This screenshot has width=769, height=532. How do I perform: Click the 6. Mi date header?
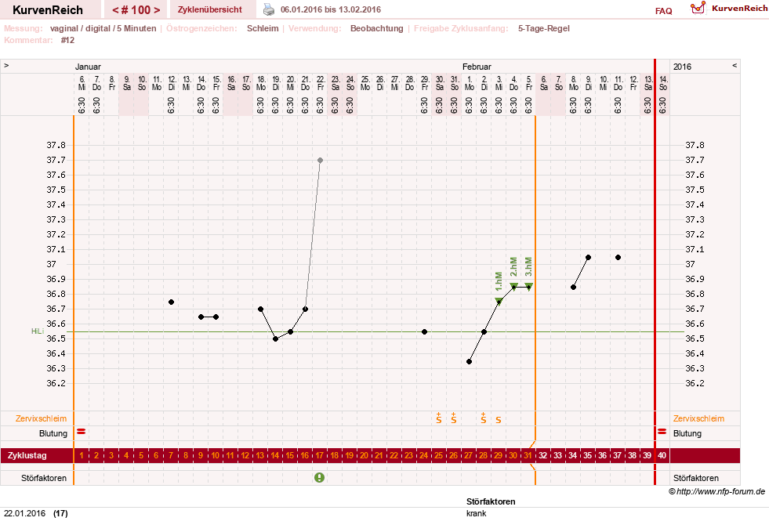click(82, 83)
